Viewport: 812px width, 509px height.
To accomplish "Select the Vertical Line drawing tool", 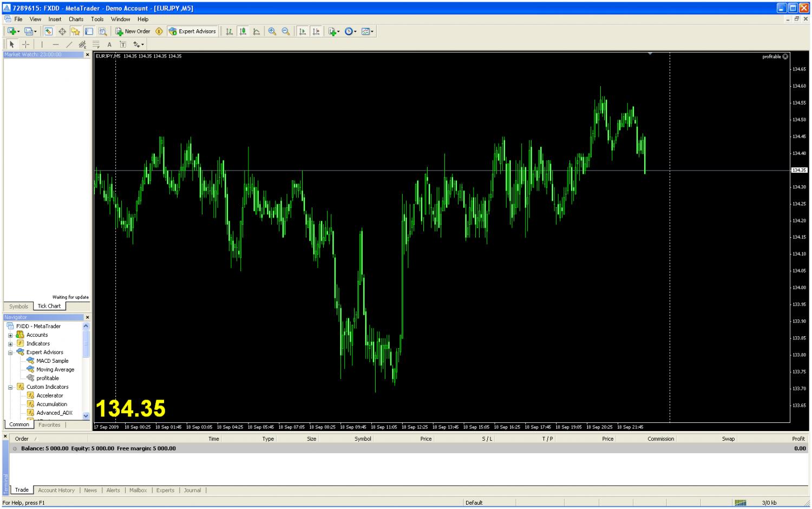I will [42, 44].
